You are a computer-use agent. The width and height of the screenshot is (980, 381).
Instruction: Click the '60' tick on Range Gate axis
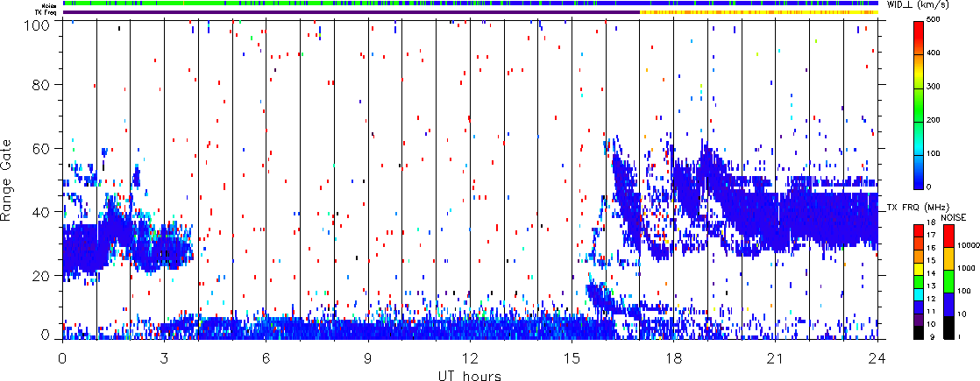point(40,147)
